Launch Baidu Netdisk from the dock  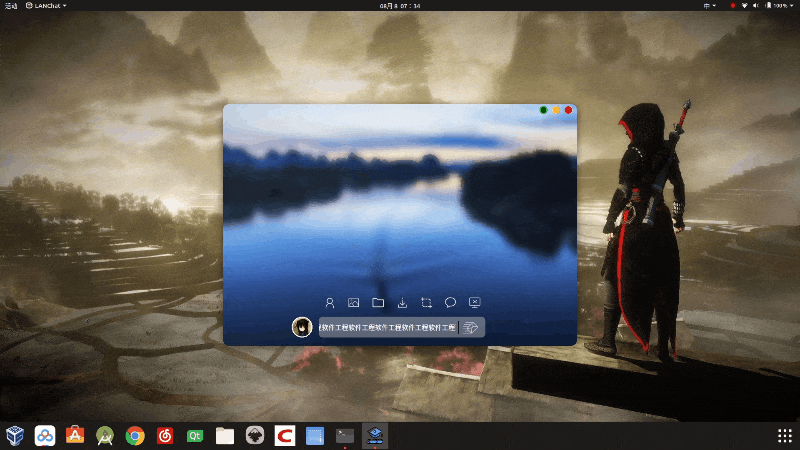tap(45, 436)
